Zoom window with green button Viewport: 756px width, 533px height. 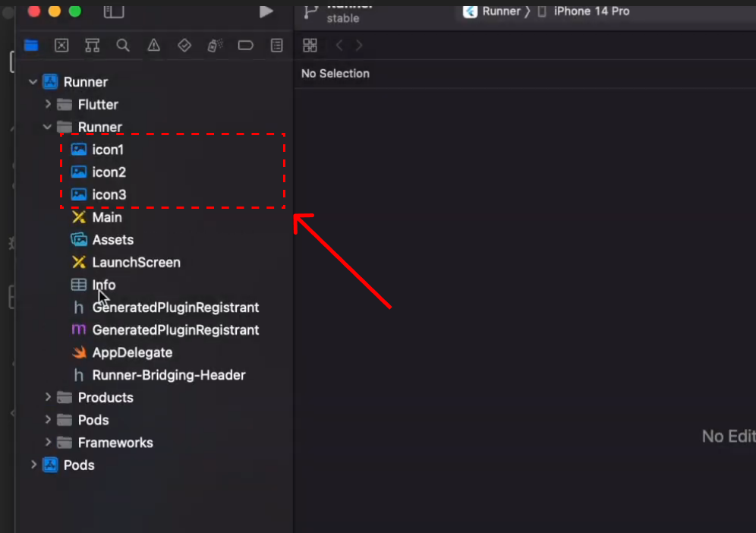pos(75,11)
